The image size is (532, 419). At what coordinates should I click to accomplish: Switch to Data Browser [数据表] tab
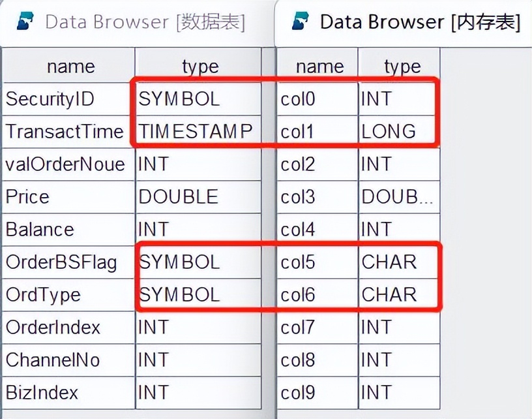pyautogui.click(x=143, y=22)
